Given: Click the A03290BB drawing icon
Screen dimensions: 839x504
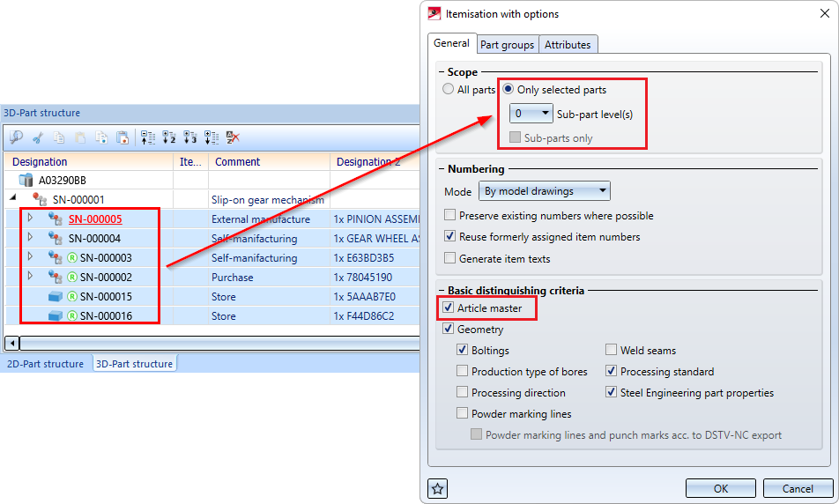Looking at the screenshot, I should click(x=26, y=180).
